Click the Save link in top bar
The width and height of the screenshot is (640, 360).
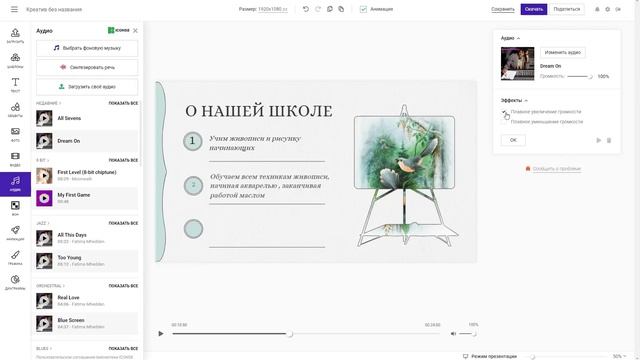[x=502, y=9]
